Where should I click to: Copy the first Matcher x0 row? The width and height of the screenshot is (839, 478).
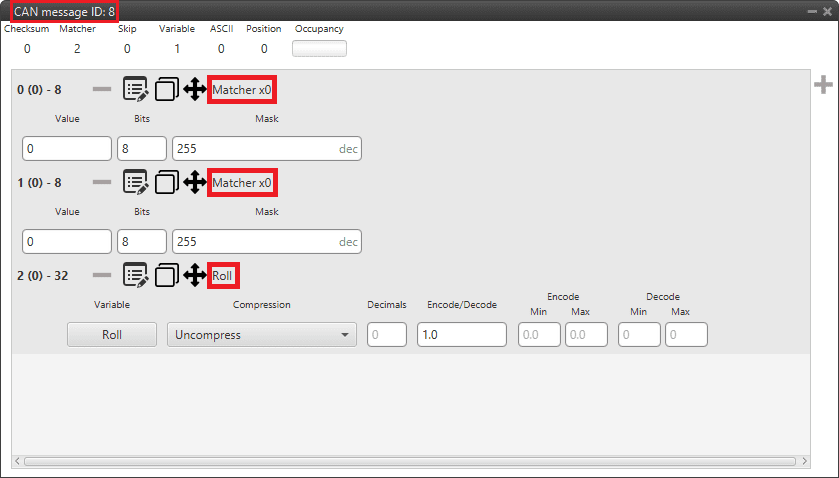point(167,90)
